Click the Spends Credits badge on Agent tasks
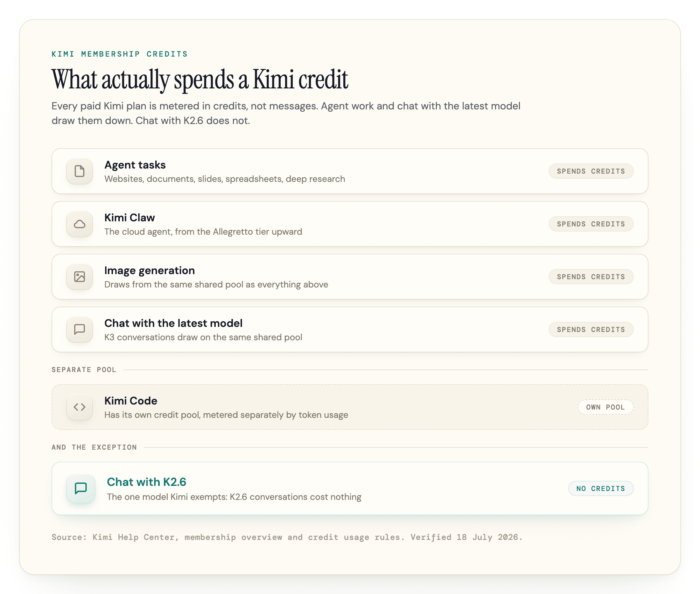Screen dimensions: 700x594 click(591, 171)
